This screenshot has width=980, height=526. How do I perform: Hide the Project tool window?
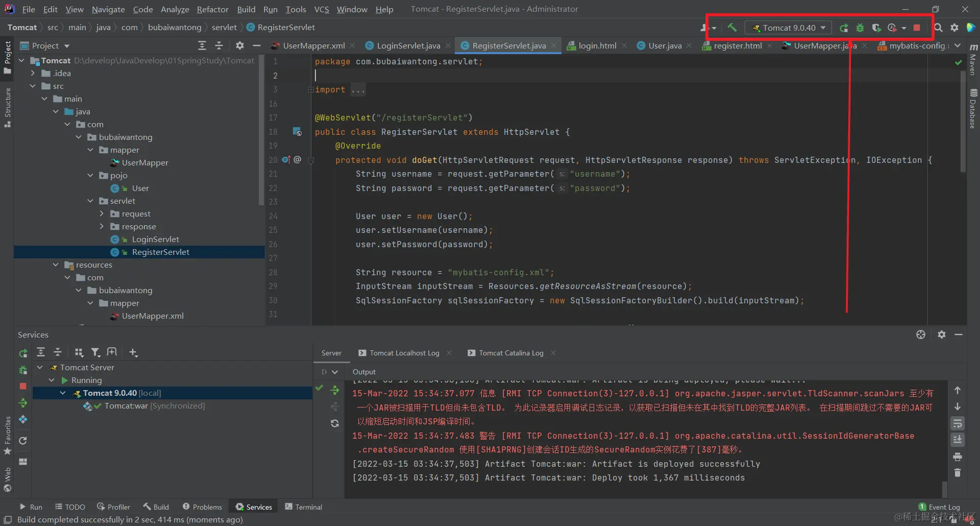(257, 45)
